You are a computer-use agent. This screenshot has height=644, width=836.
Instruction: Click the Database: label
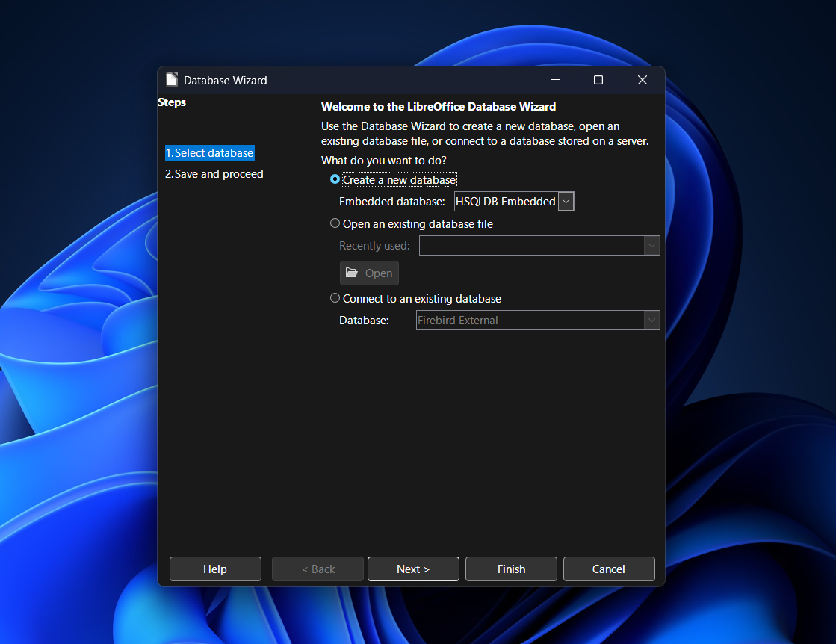[x=364, y=321]
